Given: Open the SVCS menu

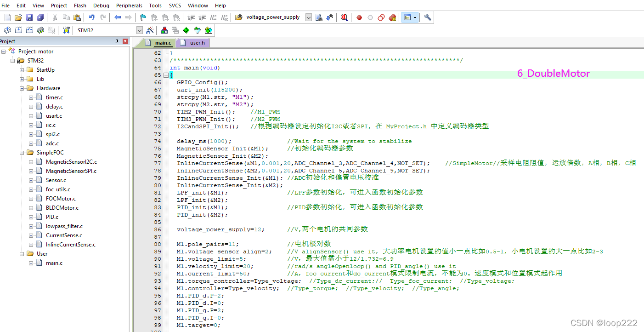Looking at the screenshot, I should point(175,6).
